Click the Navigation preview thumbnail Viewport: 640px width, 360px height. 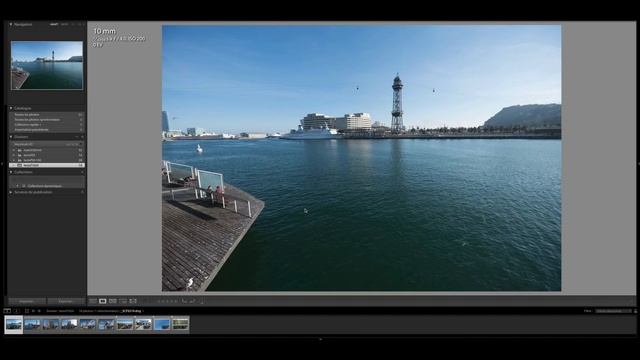47,65
